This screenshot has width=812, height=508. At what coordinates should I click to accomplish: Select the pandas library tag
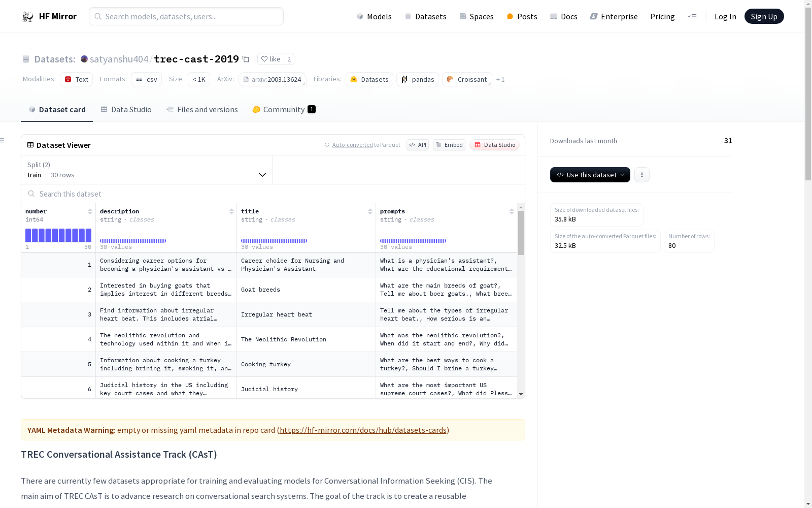418,79
